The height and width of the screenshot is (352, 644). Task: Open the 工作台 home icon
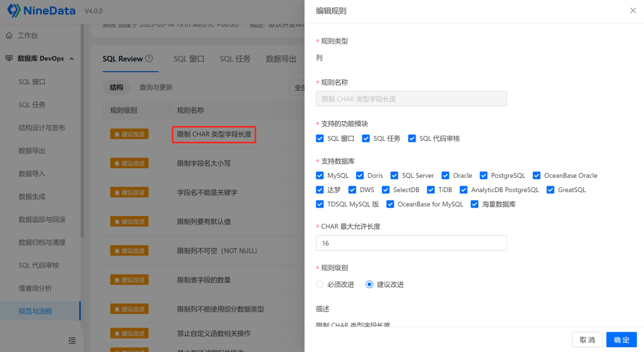click(x=9, y=35)
